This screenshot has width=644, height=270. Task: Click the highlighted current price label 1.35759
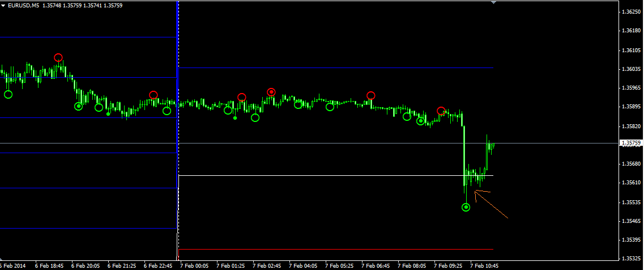(x=631, y=143)
